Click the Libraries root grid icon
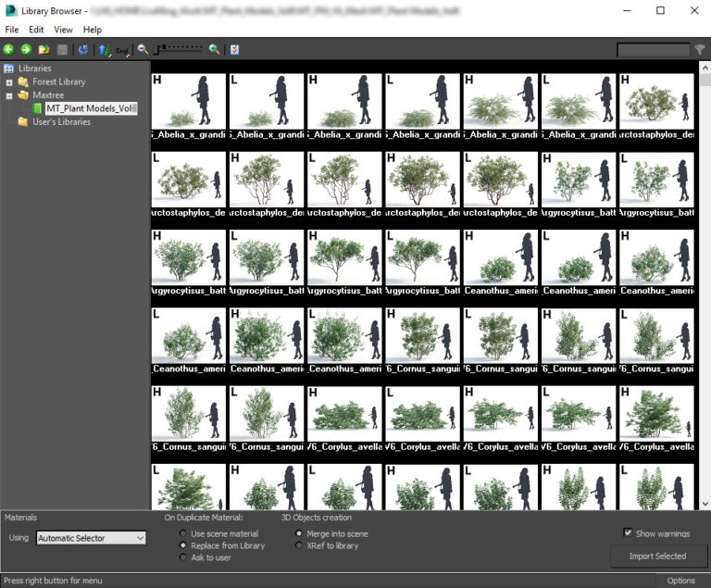 8,69
